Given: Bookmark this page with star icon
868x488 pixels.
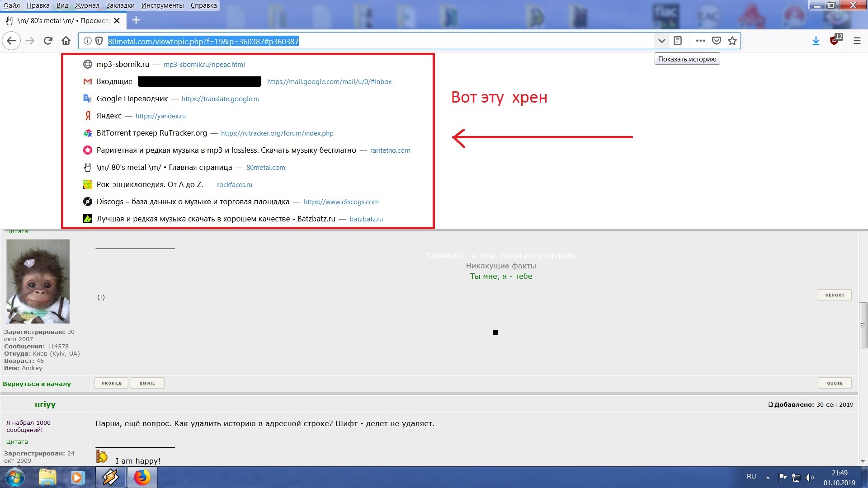Looking at the screenshot, I should pos(732,41).
